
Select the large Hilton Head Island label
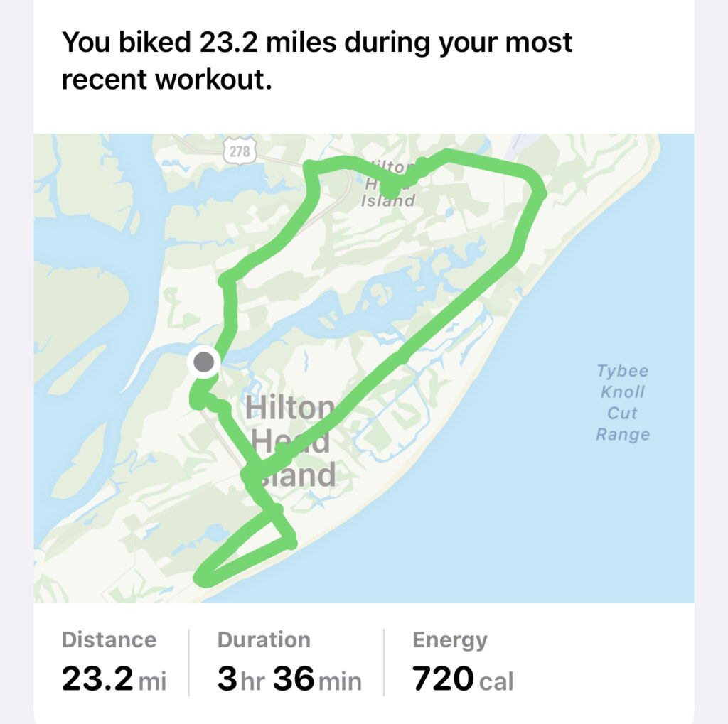[291, 441]
